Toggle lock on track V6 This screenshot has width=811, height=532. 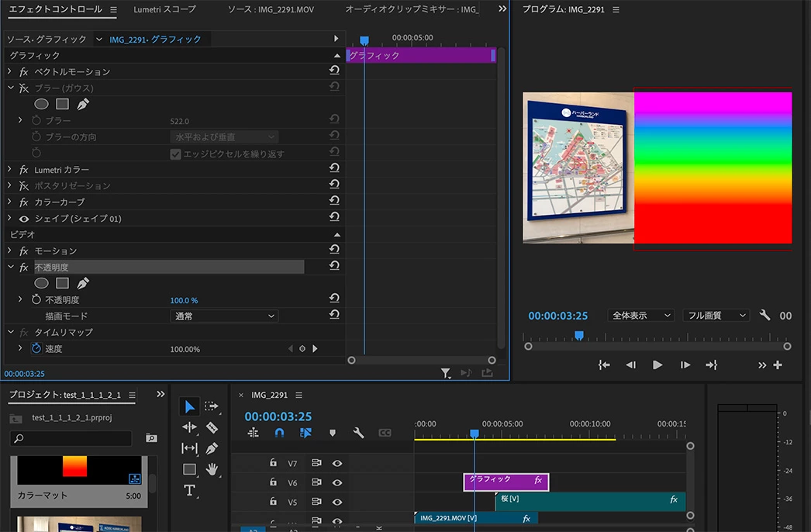273,482
